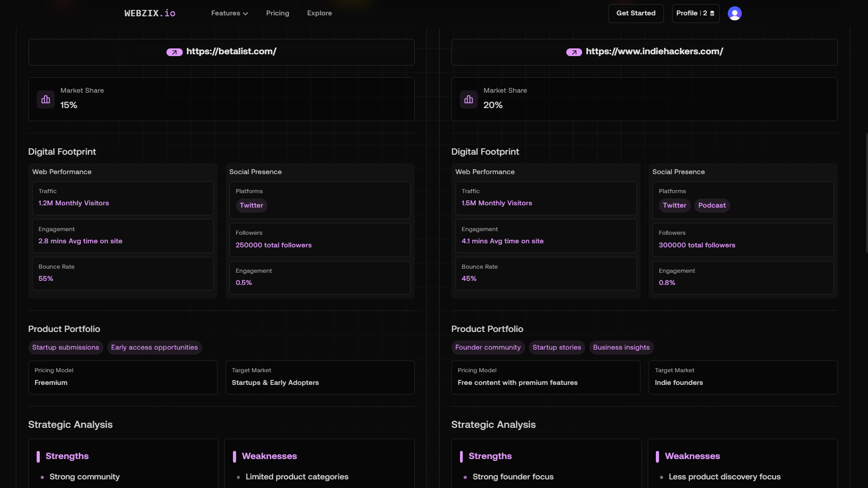
Task: Click the Get Started button
Action: point(636,13)
